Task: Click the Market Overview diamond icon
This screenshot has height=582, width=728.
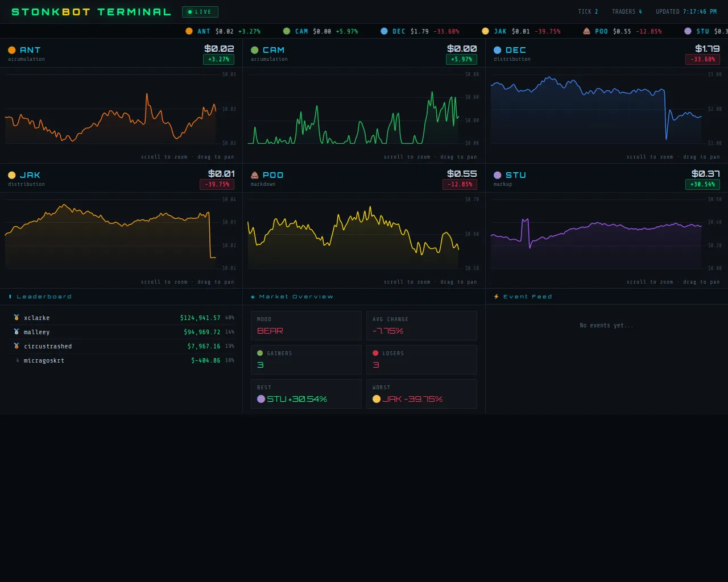Action: click(253, 297)
